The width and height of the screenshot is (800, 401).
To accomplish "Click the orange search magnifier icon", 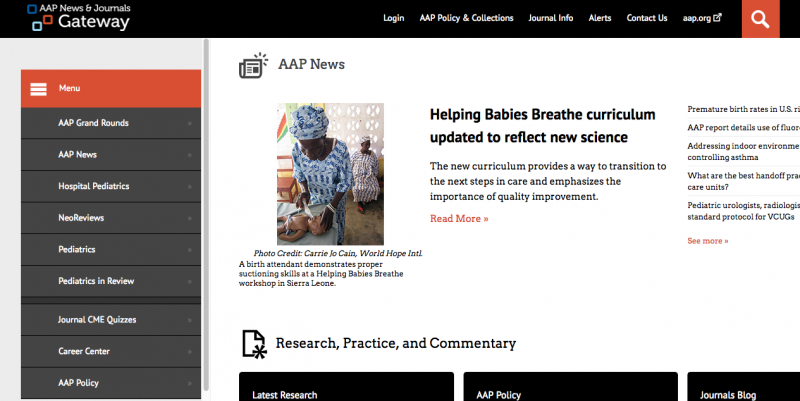I will 761,19.
